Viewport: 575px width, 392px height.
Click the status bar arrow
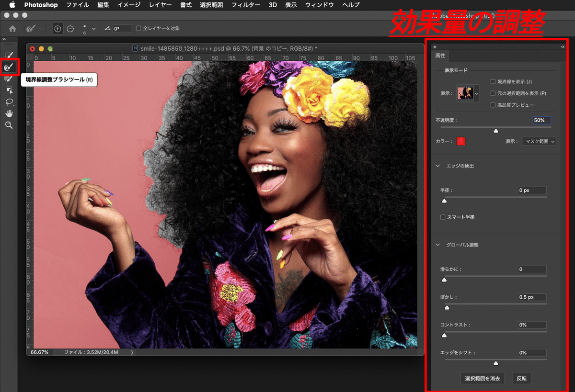[132, 352]
